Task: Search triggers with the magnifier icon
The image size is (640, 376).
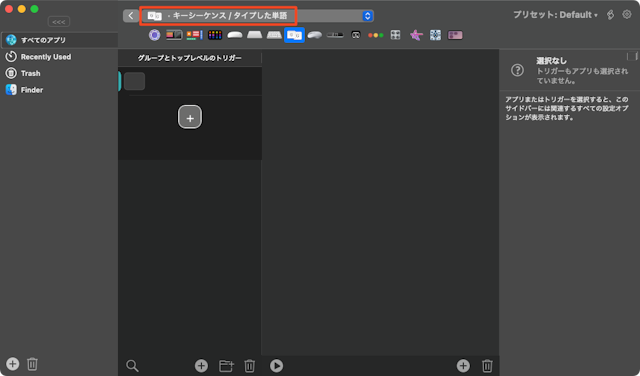Action: point(132,365)
